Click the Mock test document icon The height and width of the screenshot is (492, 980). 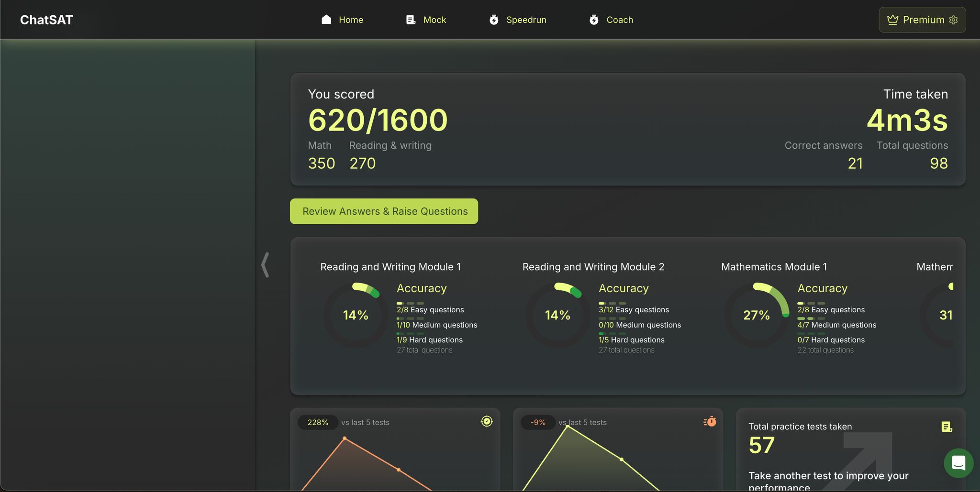click(x=411, y=20)
